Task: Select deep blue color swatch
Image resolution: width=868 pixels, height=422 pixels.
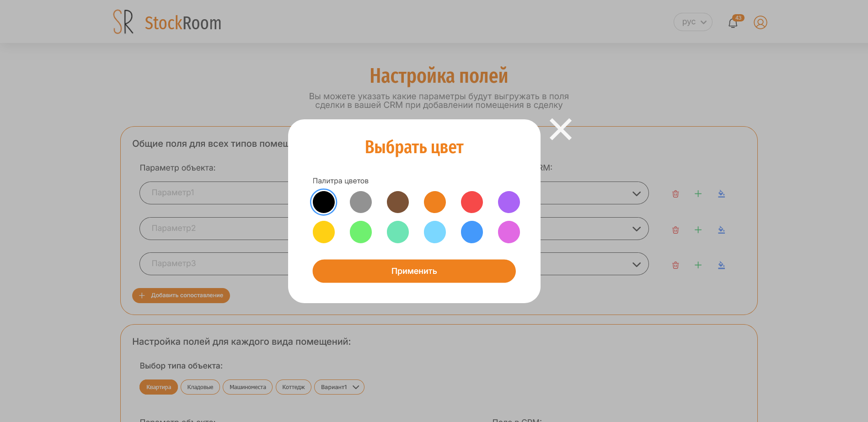Action: point(472,232)
